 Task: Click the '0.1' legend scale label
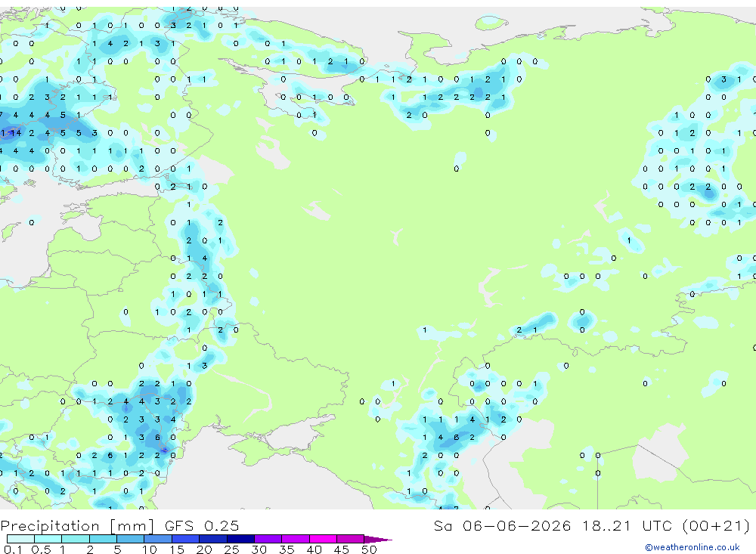13,549
